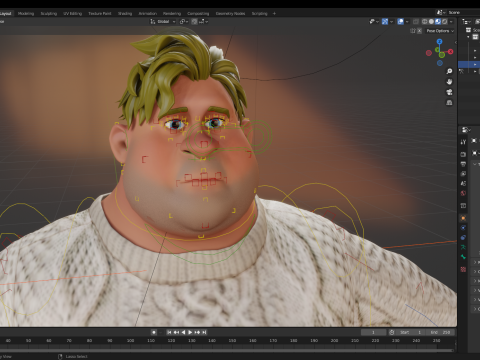Screen dimensions: 480x360
Task: Open the scene browse icon dropdown
Action: (441, 12)
